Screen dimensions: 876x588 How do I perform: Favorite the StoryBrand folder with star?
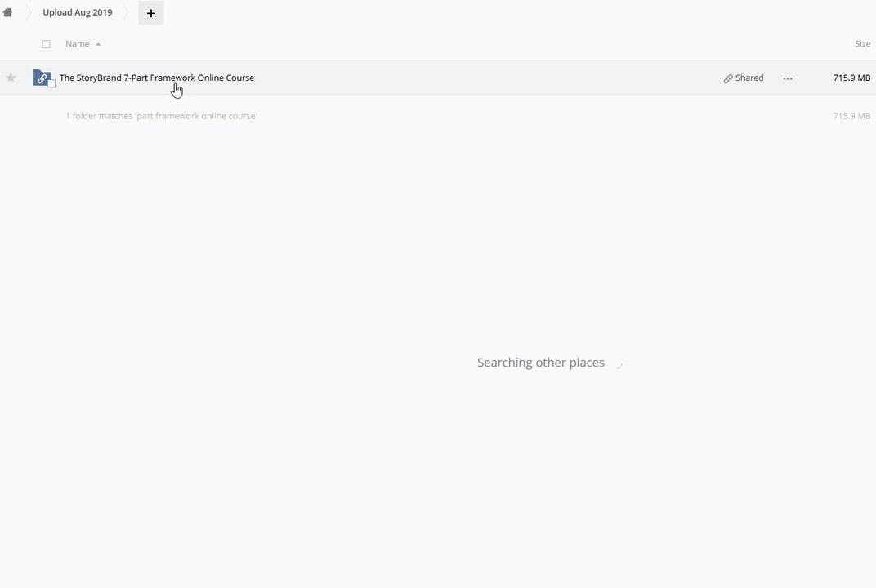point(11,78)
